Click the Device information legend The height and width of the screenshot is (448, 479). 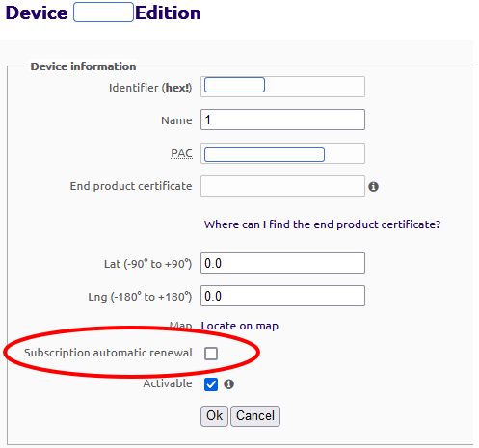[x=83, y=66]
